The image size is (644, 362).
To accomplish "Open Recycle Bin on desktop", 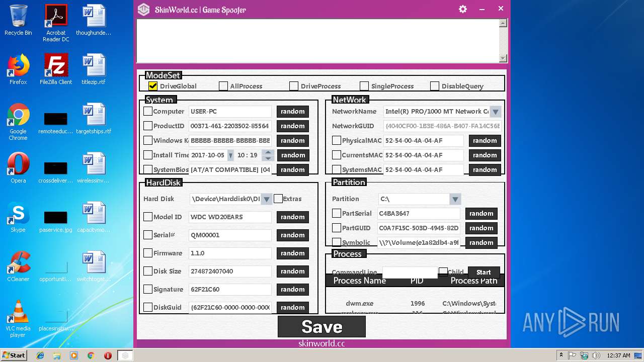I will click(18, 20).
